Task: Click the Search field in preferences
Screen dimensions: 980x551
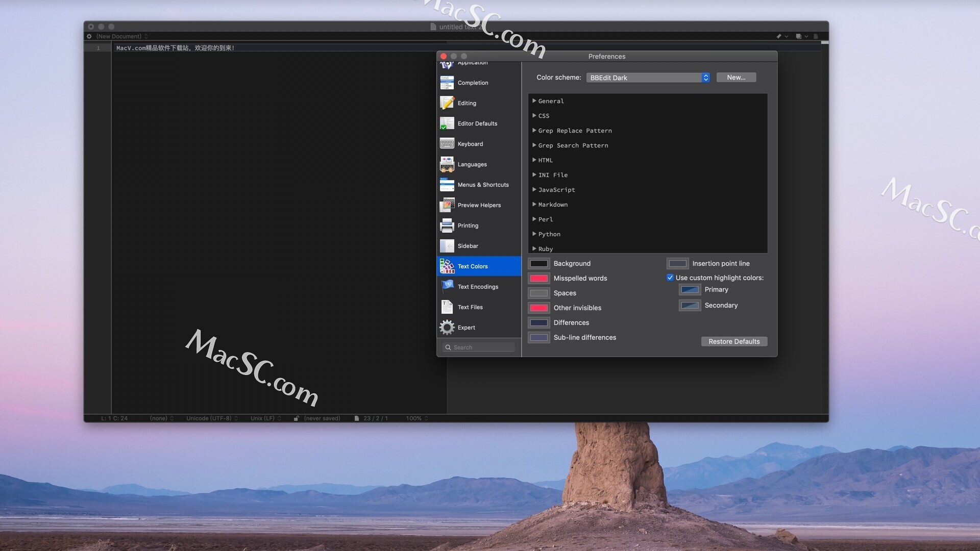Action: click(x=479, y=347)
